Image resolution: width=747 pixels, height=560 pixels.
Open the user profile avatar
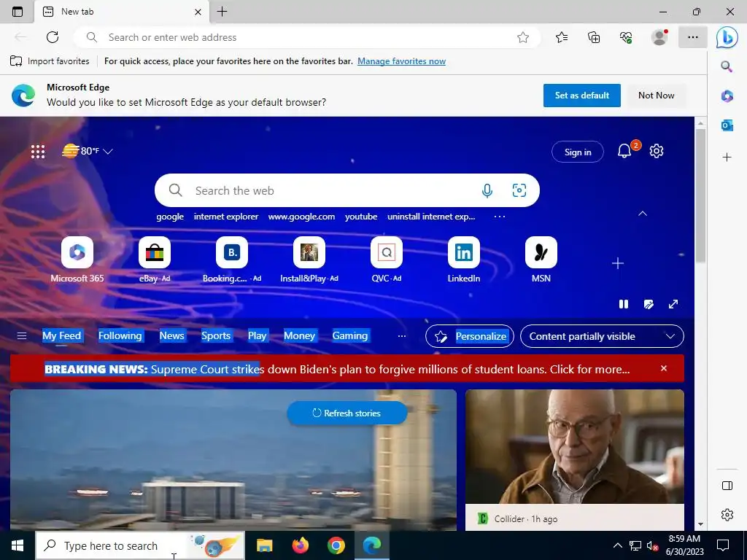(659, 37)
